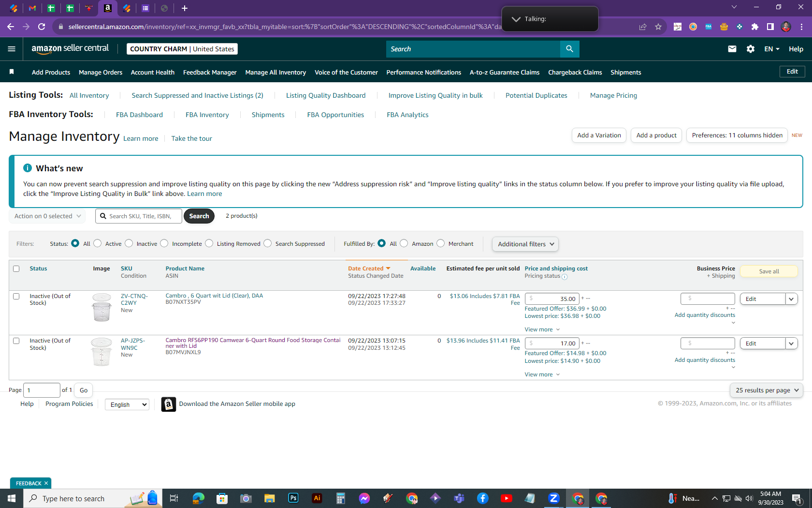Open Account Health in the nav bar
812x508 pixels.
click(x=153, y=72)
